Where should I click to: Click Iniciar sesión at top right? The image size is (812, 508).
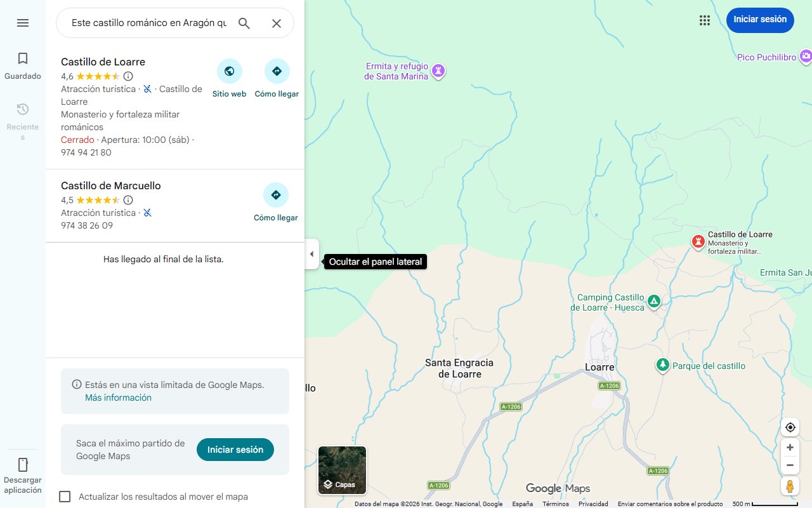759,20
